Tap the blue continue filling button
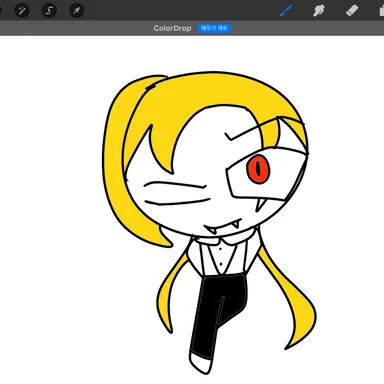 coord(214,28)
